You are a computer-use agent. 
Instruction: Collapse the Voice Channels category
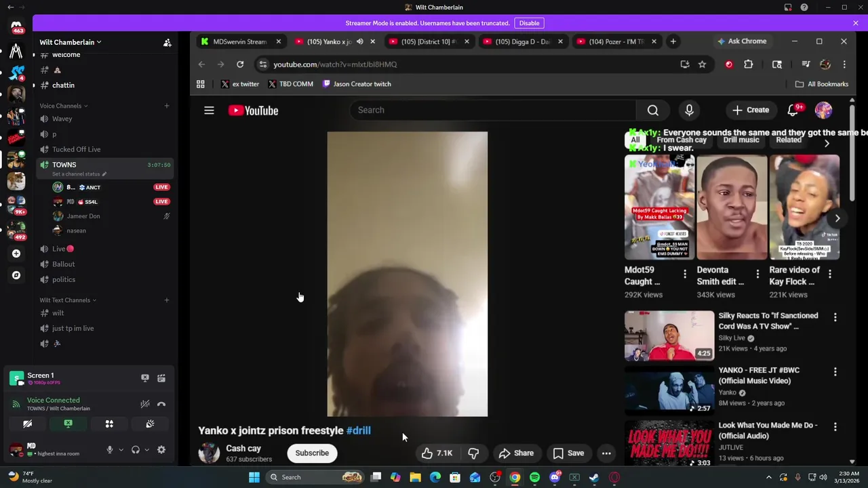63,106
